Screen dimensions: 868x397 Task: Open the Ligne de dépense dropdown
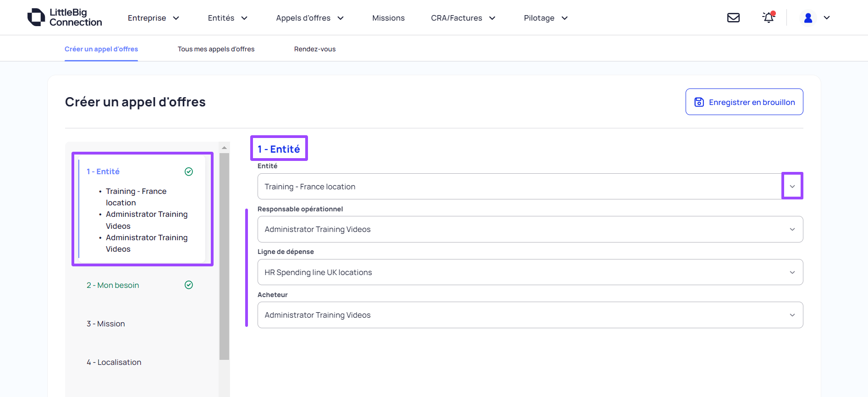(792, 272)
